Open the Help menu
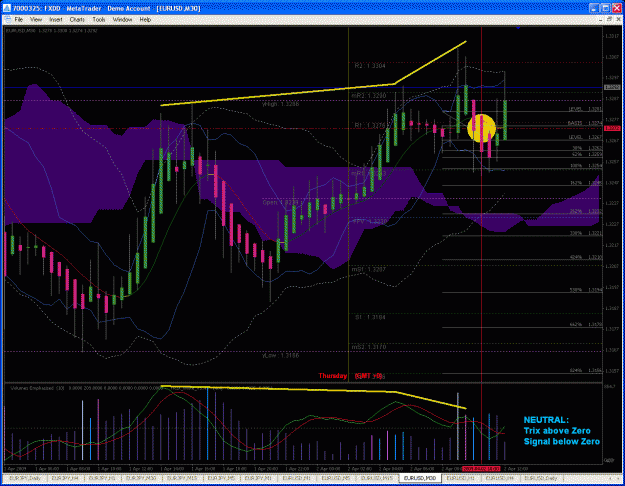Image resolution: width=625 pixels, height=486 pixels. pos(145,20)
